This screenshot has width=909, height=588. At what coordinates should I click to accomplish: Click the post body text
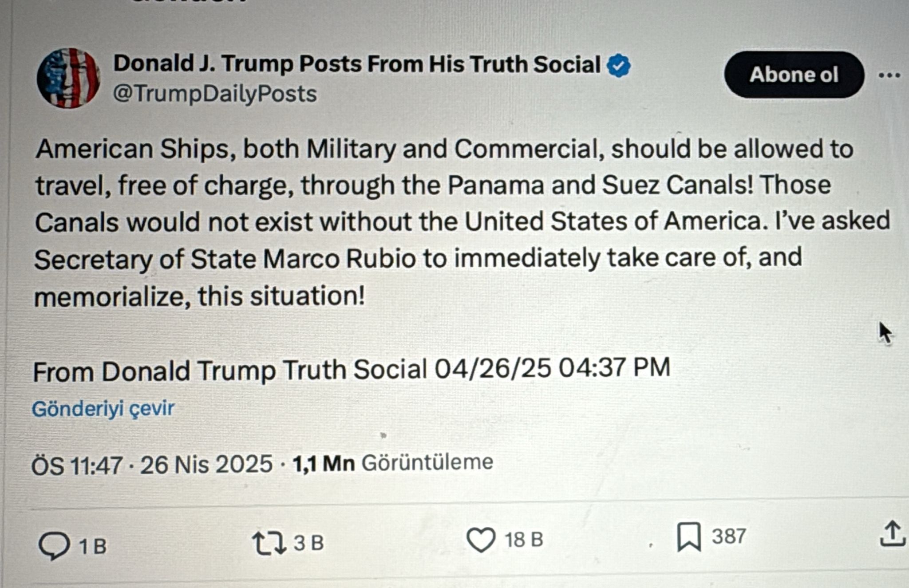point(444,222)
